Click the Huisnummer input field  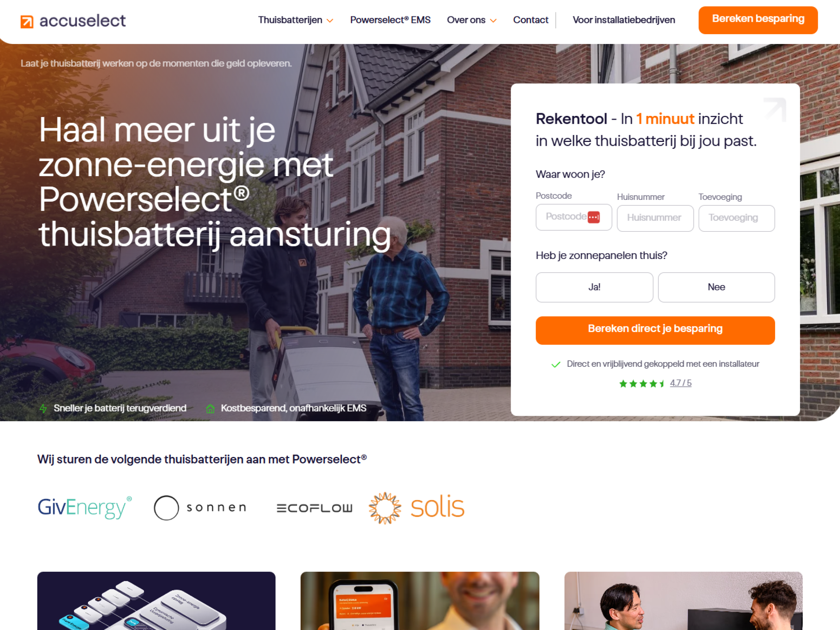pos(655,218)
